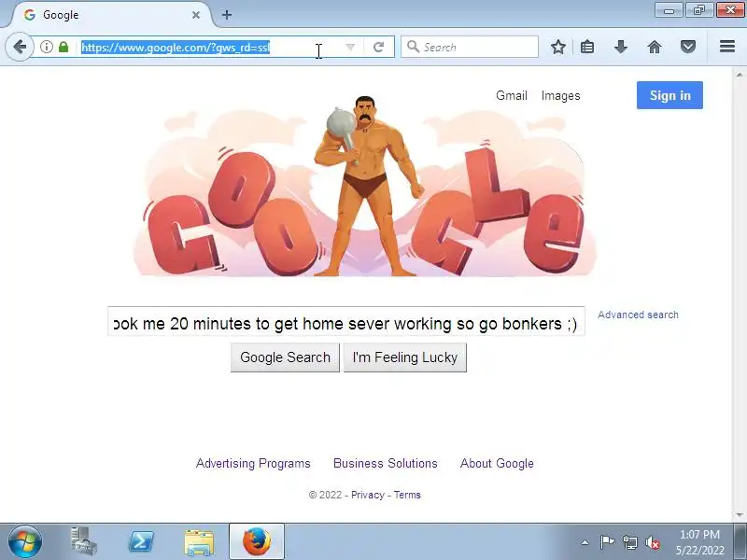The image size is (747, 560).
Task: Click the selected URL in address bar
Action: pyautogui.click(x=176, y=48)
